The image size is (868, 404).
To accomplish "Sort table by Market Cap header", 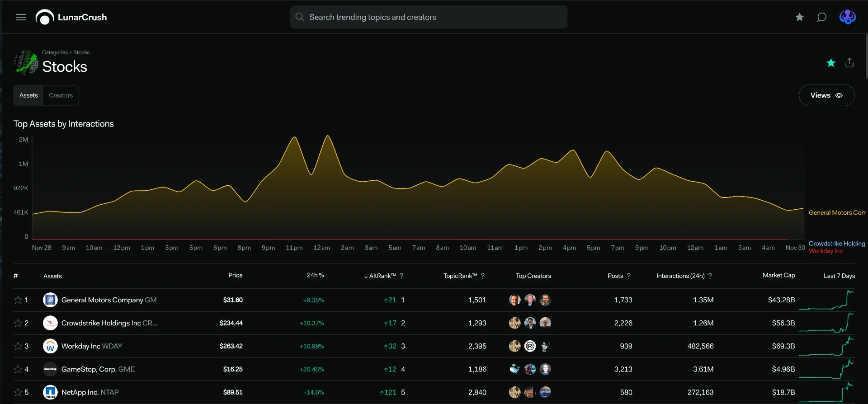I will (778, 275).
